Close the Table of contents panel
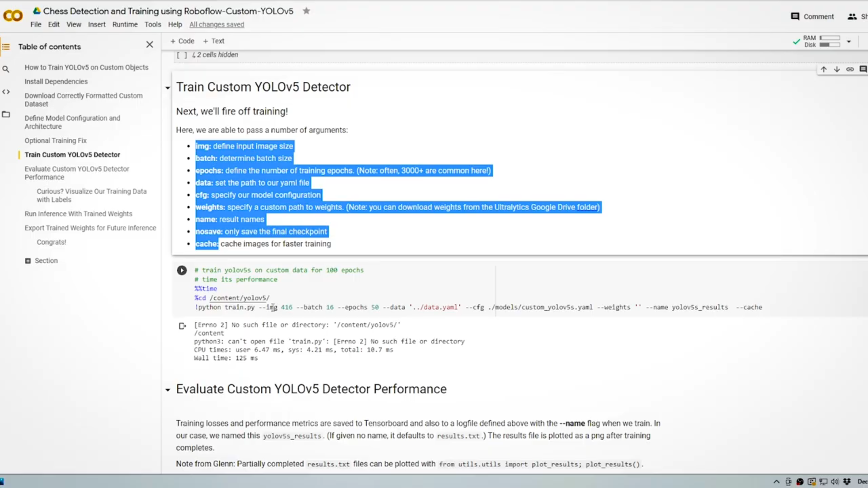Image resolution: width=868 pixels, height=488 pixels. pyautogui.click(x=150, y=44)
